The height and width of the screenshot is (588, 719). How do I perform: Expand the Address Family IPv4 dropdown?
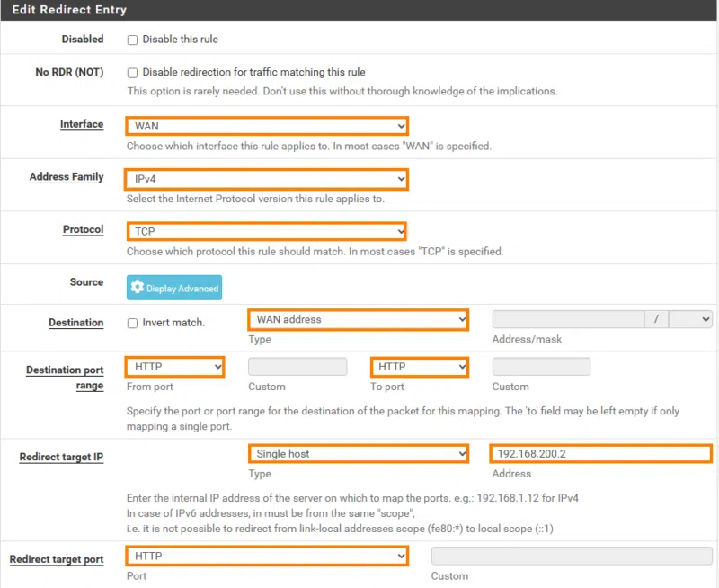[267, 179]
